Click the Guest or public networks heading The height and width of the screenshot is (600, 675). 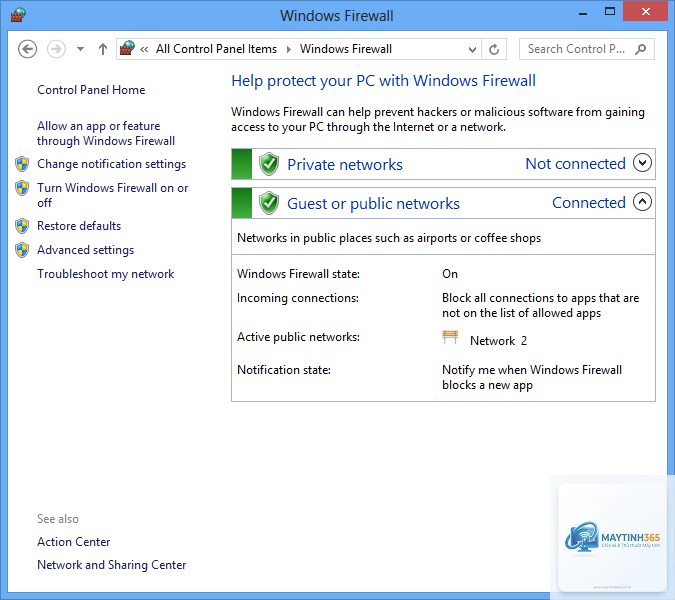pos(374,204)
